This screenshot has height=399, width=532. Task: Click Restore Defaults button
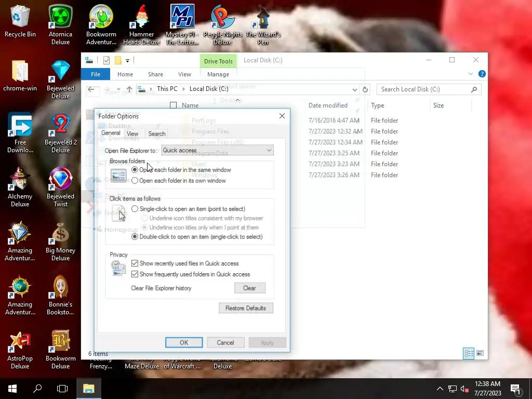pyautogui.click(x=246, y=308)
